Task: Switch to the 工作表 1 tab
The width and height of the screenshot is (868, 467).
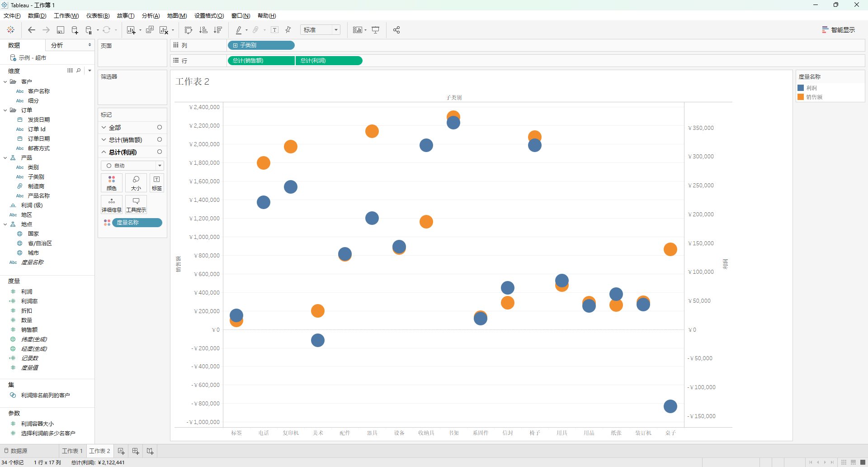Action: [72, 451]
